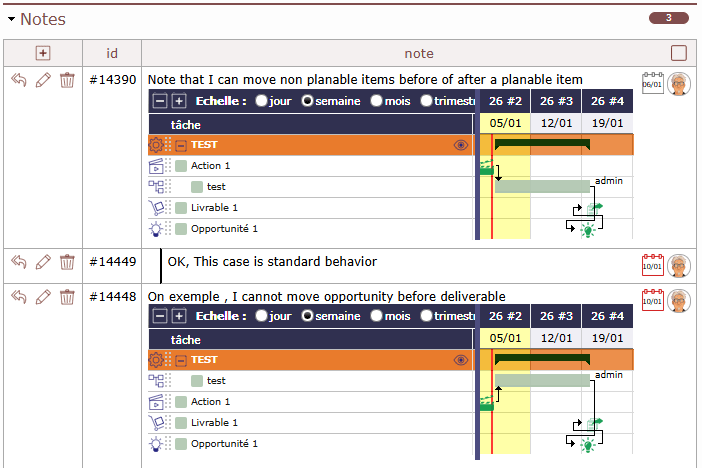Click green 'test' task bar in first Gantt

[x=541, y=186]
